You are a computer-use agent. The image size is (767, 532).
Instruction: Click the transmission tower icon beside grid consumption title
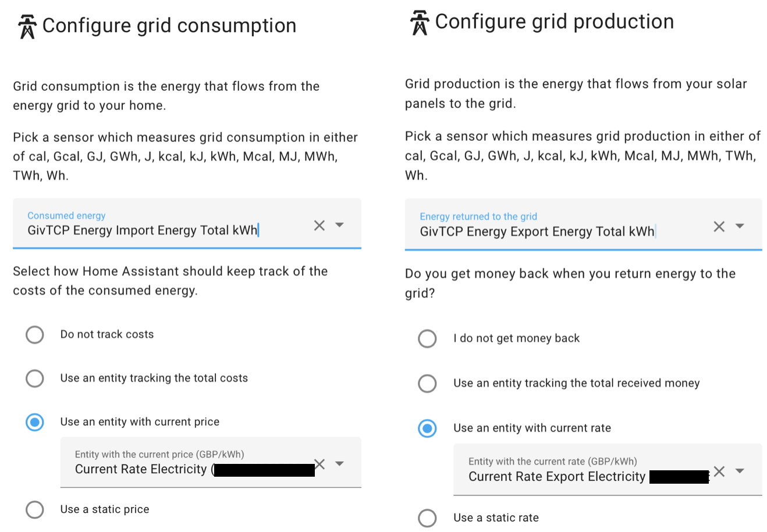click(x=27, y=27)
